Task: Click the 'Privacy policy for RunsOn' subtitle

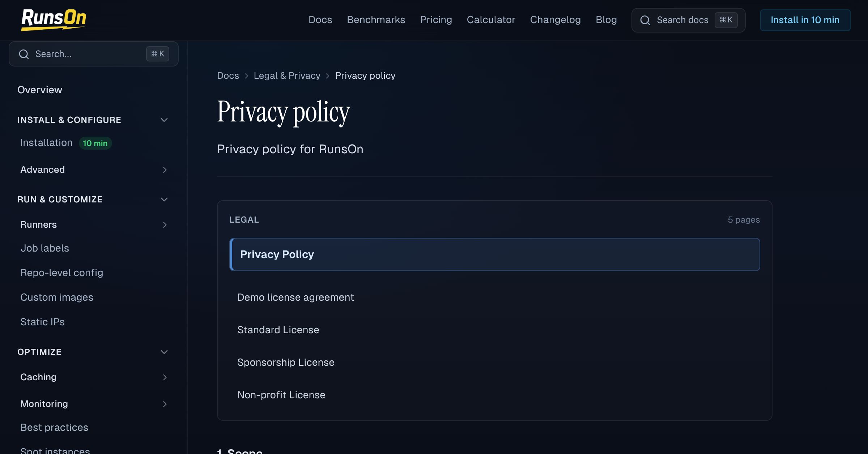Action: coord(290,149)
